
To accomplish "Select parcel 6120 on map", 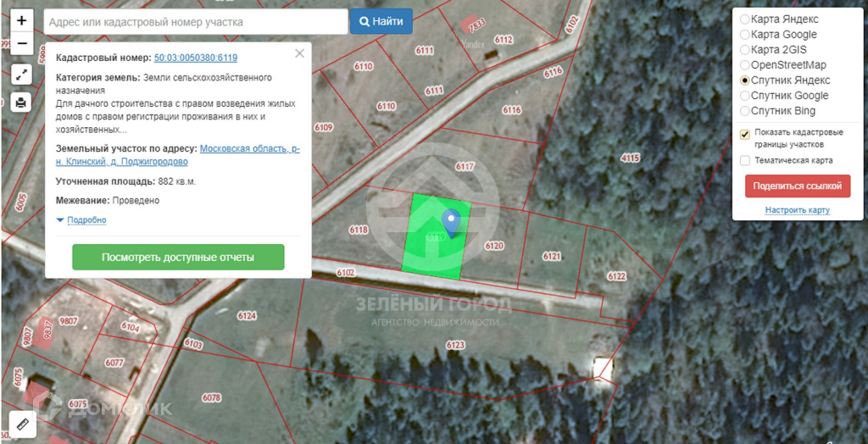I will 494,245.
